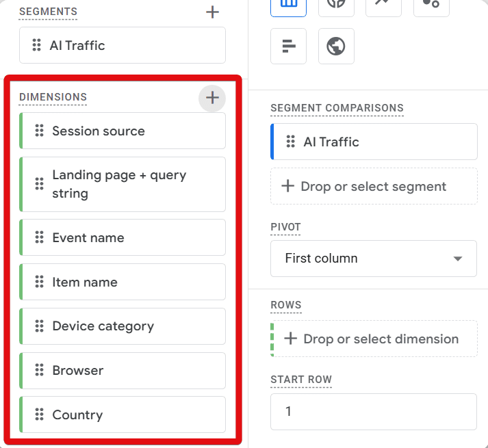Select the Device category dimension text

tap(103, 326)
